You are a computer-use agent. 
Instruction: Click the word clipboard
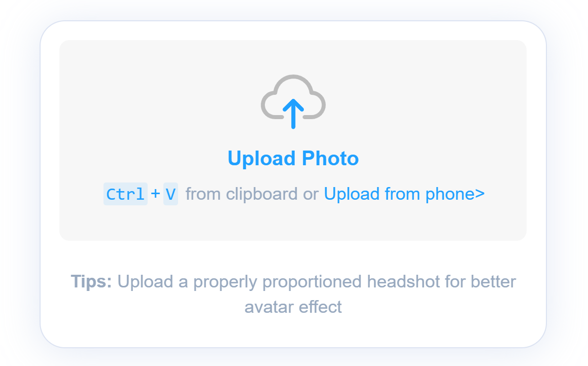pyautogui.click(x=262, y=194)
